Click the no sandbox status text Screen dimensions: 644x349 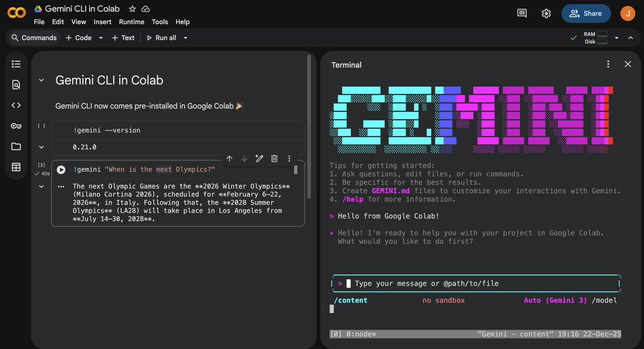click(444, 300)
